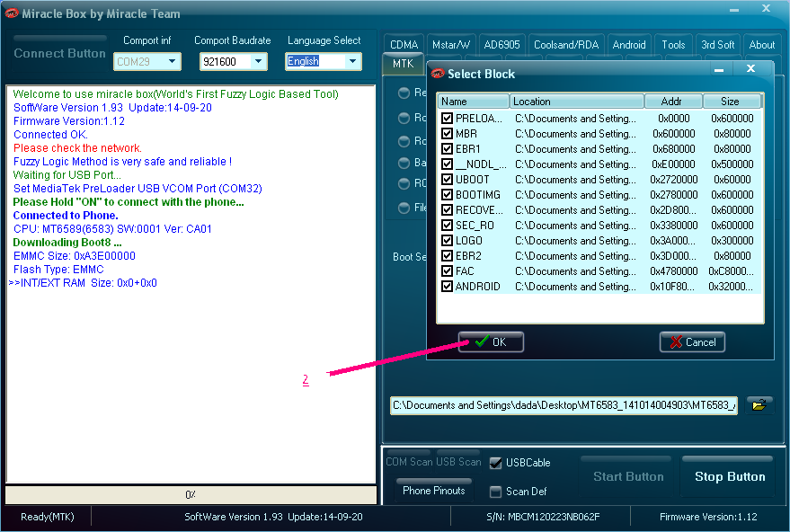Sort blocks by Size column header
Image resolution: width=790 pixels, height=532 pixels.
[x=732, y=102]
